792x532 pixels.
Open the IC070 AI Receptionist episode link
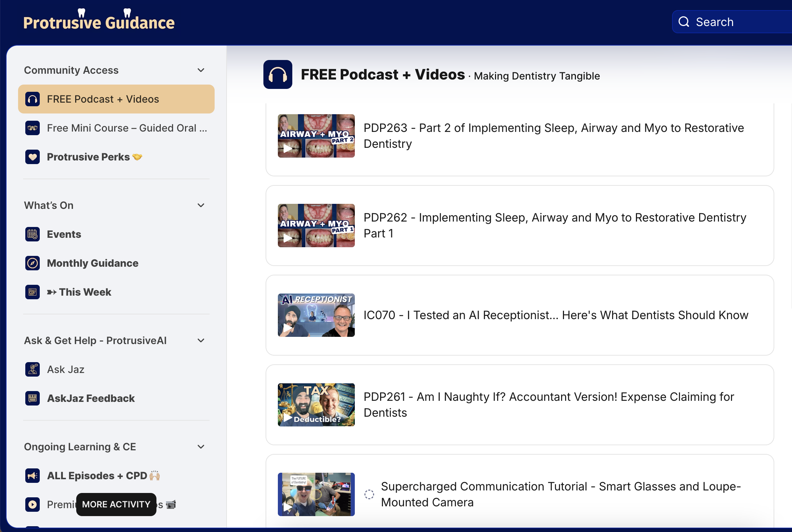(556, 315)
